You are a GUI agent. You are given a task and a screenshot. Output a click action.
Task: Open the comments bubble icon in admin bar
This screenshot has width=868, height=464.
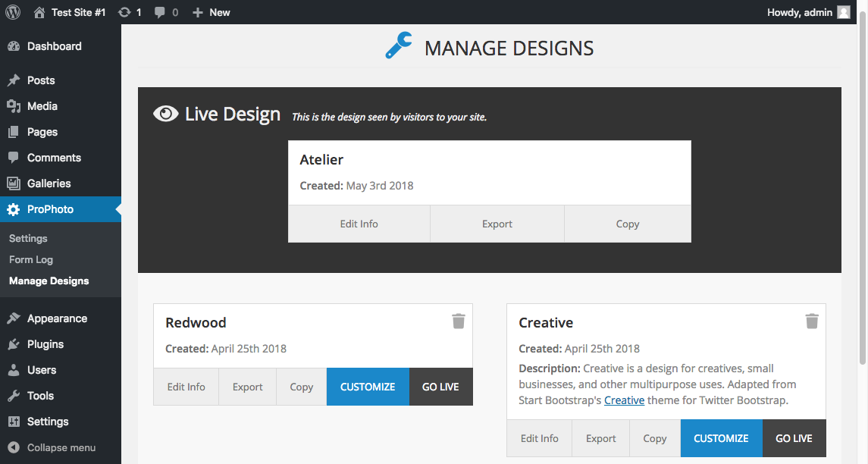(x=159, y=12)
